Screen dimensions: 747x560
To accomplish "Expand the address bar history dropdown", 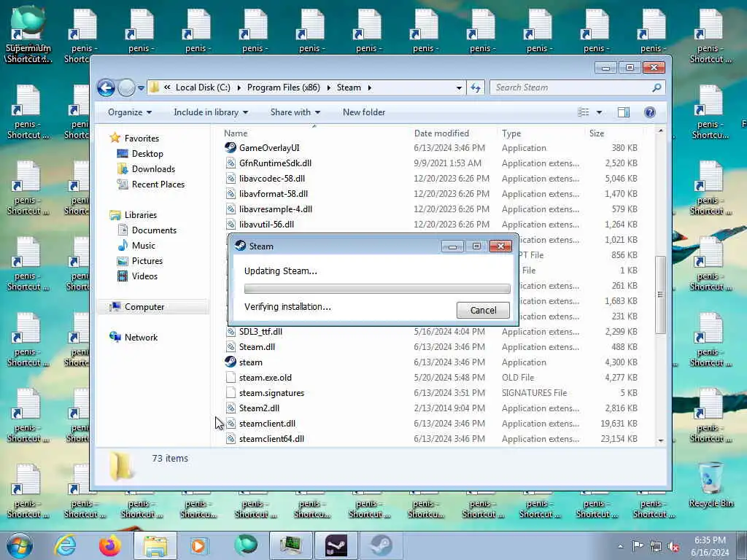I will [x=459, y=87].
